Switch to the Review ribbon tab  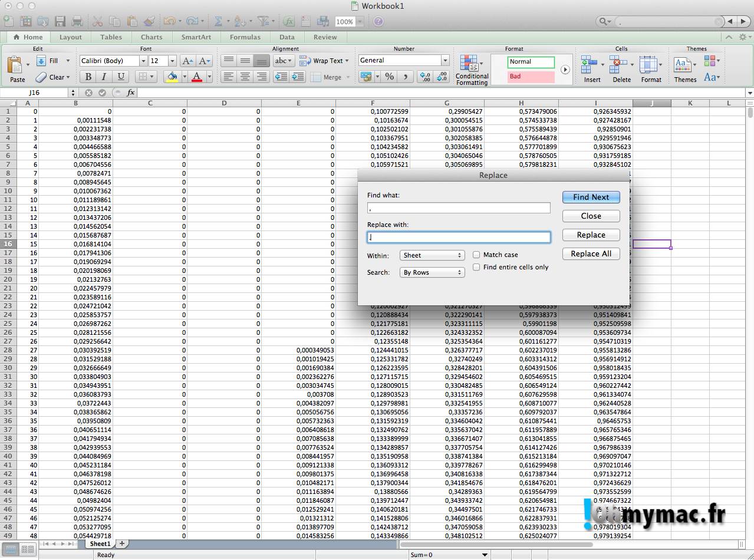325,37
